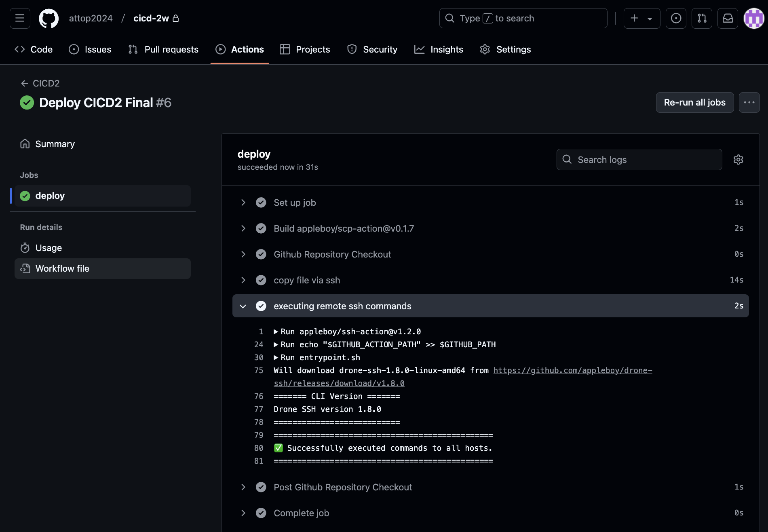768x532 pixels.
Task: Select the Actions tab
Action: [x=240, y=49]
